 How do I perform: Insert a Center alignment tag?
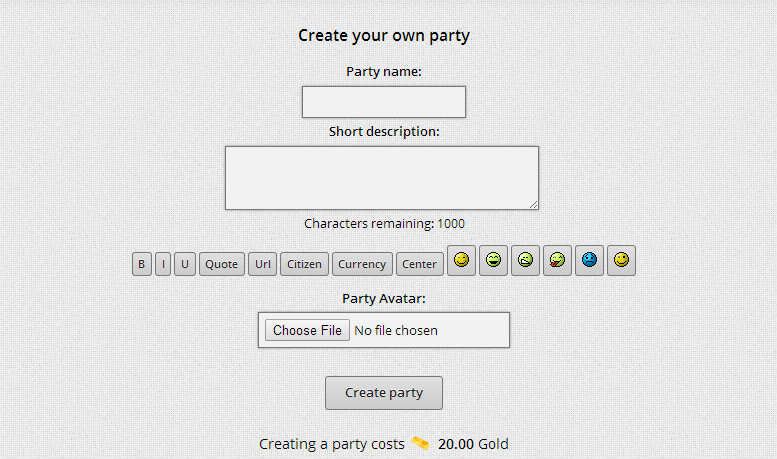[x=420, y=264]
